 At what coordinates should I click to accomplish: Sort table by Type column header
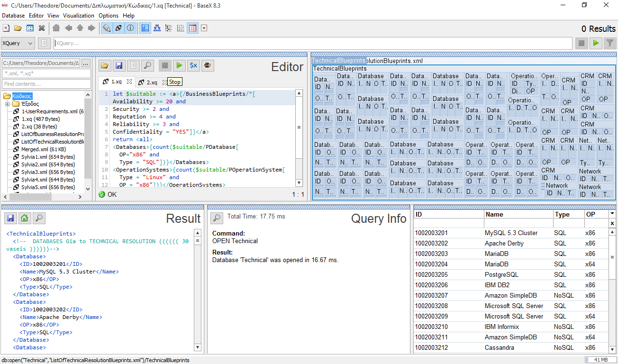569,214
